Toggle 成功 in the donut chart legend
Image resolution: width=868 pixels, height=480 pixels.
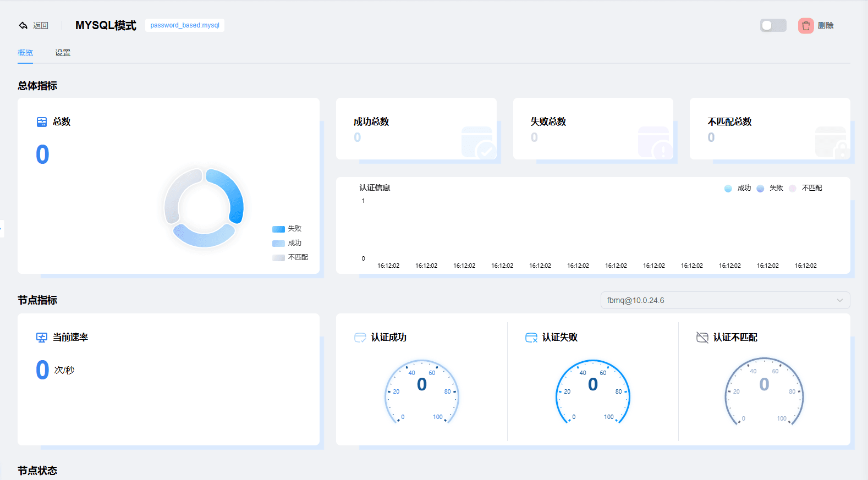coord(287,243)
